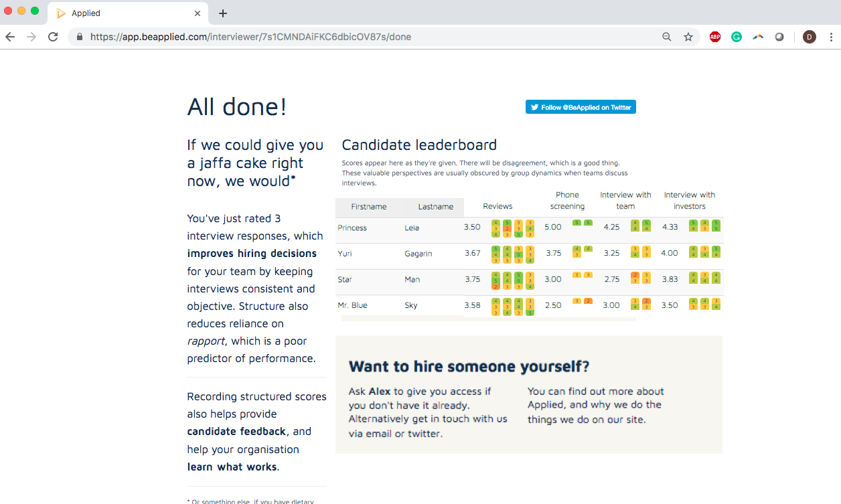The height and width of the screenshot is (504, 841).
Task: Click the rainbow arc extension icon
Action: (x=757, y=37)
